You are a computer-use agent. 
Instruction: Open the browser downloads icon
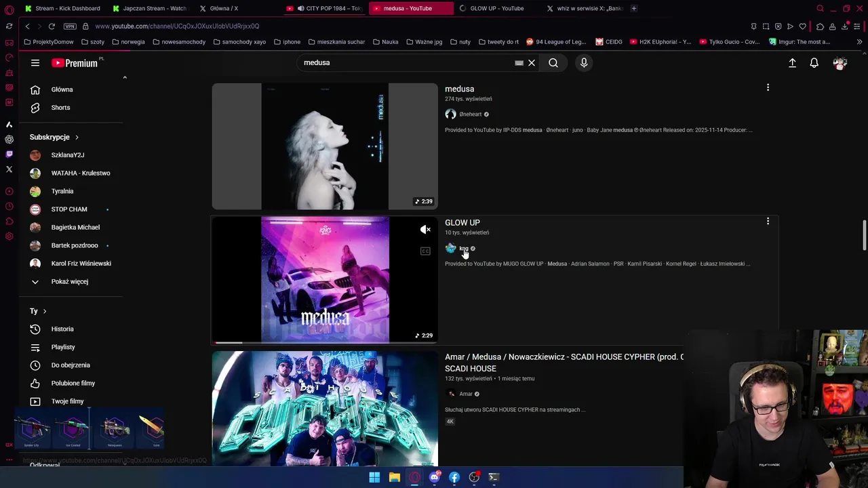coord(845,26)
